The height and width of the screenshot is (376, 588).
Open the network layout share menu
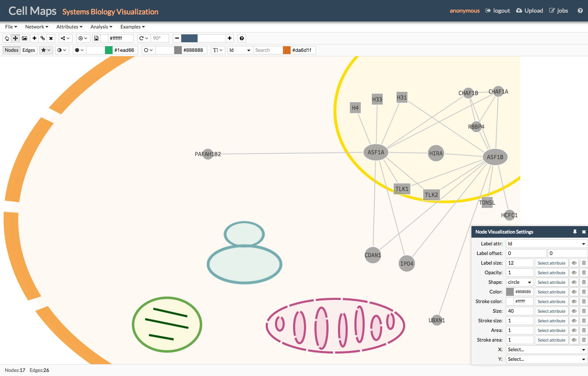tap(65, 38)
